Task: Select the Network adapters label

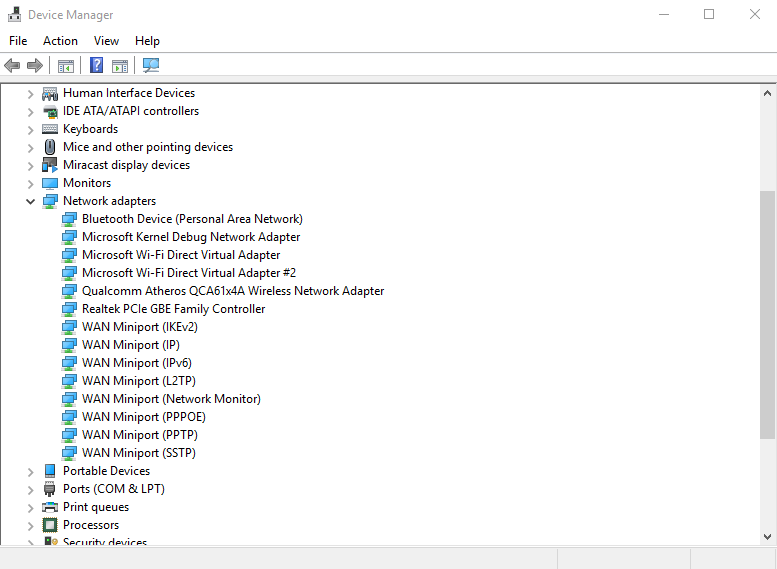Action: [110, 201]
